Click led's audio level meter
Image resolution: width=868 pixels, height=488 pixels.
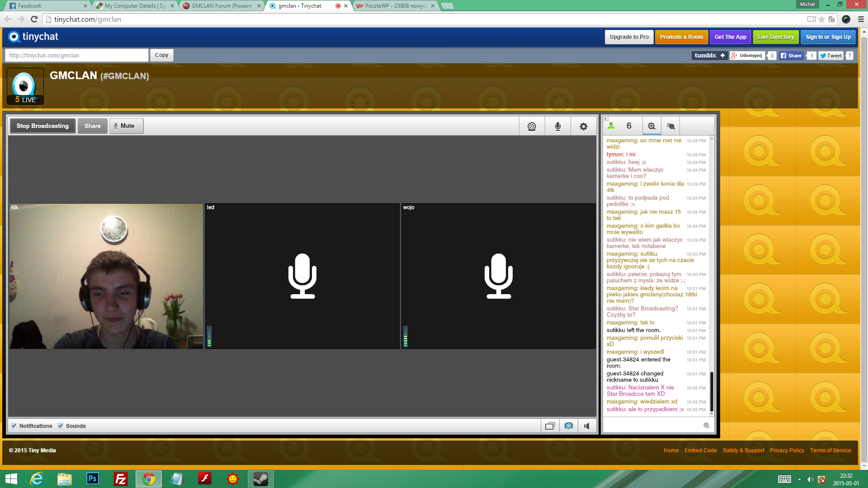[209, 336]
